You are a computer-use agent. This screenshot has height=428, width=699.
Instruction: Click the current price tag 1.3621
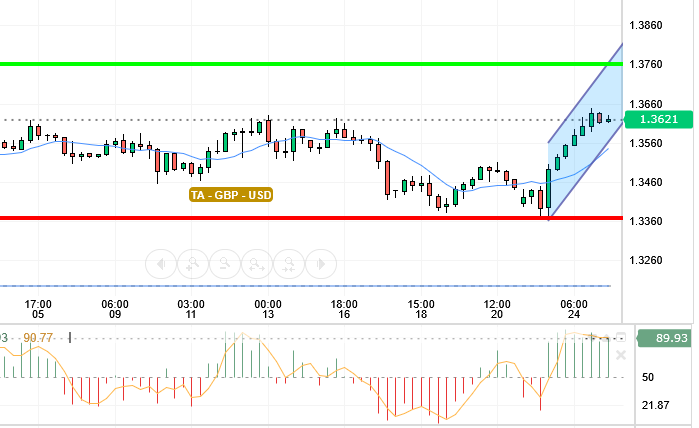click(659, 119)
